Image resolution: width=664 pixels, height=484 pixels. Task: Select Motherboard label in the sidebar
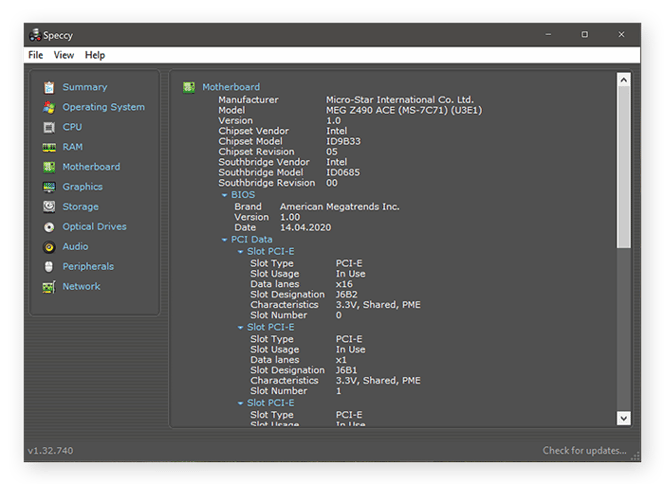click(x=91, y=167)
